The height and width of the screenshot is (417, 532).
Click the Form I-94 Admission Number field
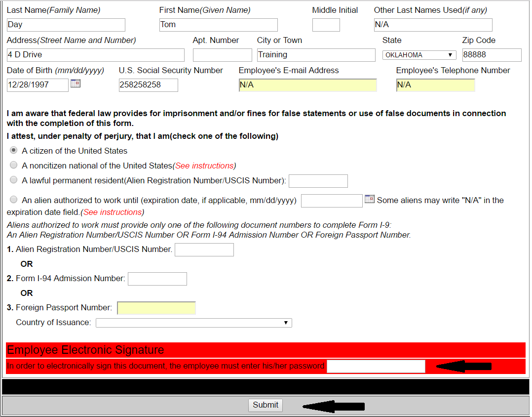(157, 279)
